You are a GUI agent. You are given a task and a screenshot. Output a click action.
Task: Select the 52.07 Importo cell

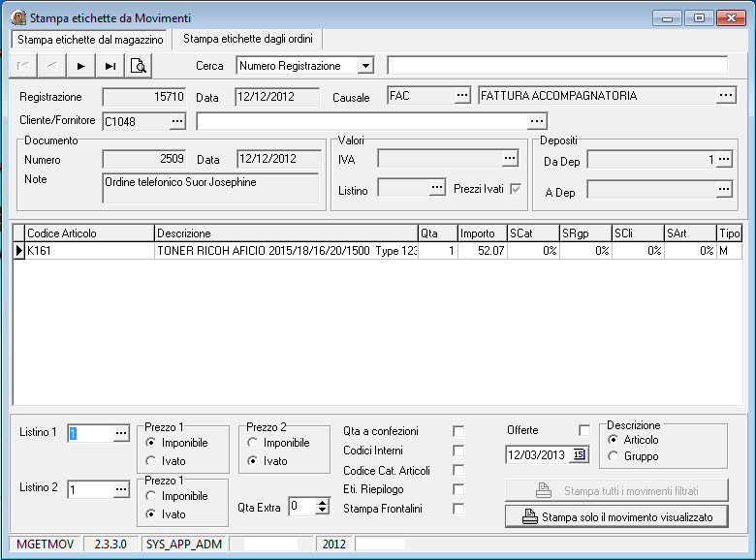point(482,251)
